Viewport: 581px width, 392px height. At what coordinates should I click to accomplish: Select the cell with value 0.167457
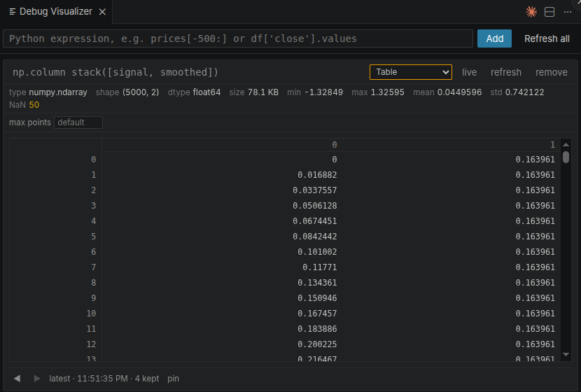[317, 313]
